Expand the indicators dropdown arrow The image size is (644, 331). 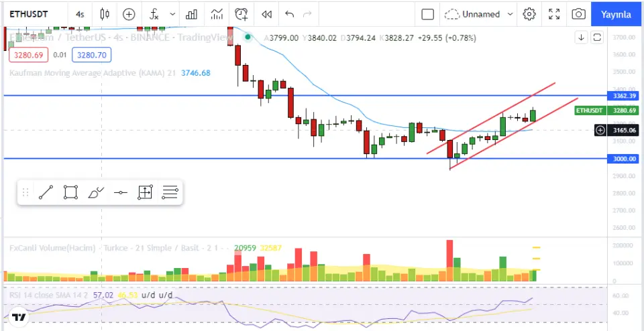[173, 14]
